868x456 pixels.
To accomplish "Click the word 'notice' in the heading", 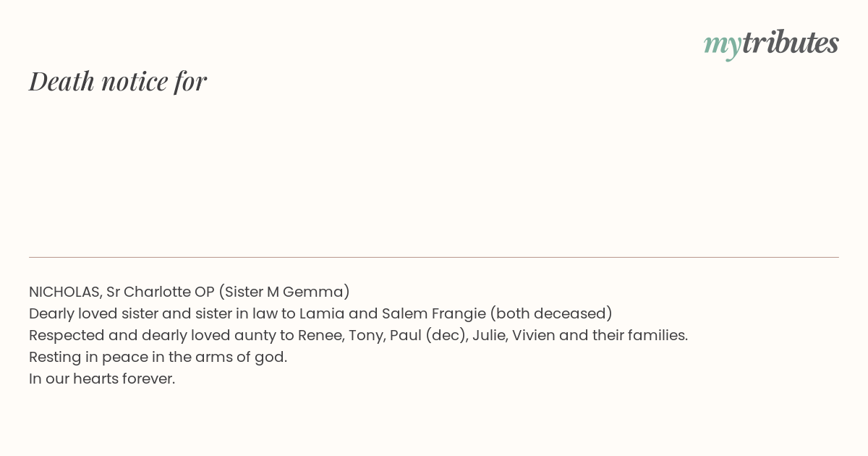I will click(135, 81).
